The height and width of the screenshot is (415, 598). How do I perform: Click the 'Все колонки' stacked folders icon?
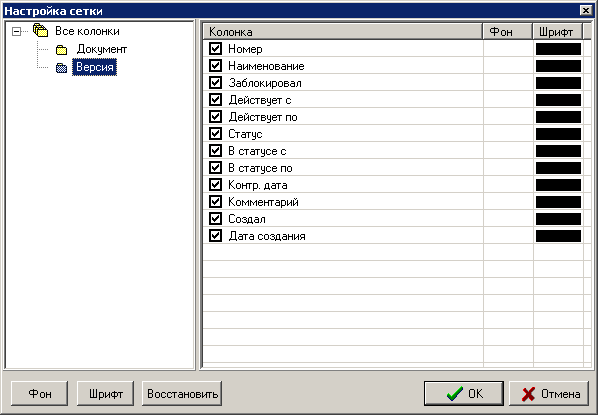(40, 30)
